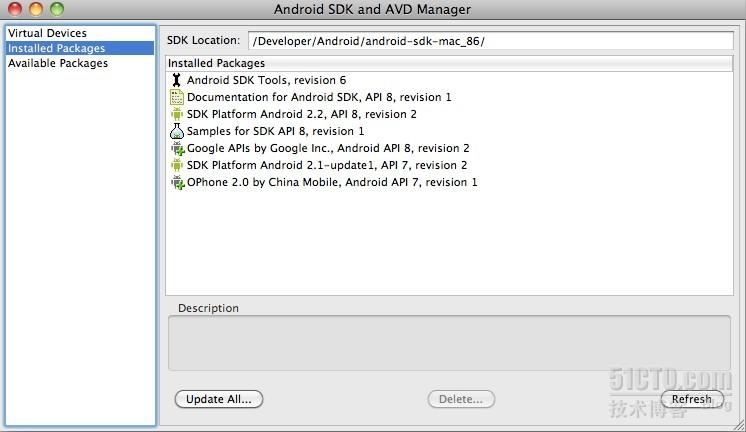Viewport: 746px width, 432px height.
Task: Click the green zoom window button
Action: 56,9
